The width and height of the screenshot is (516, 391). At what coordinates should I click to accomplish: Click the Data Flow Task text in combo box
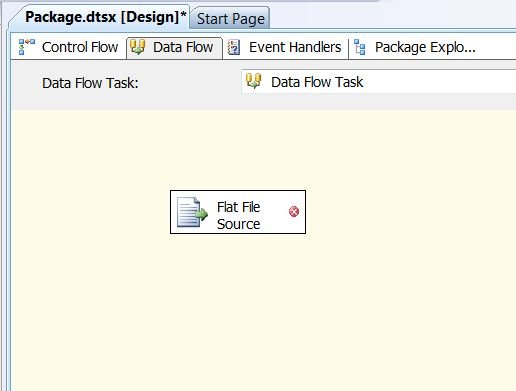click(317, 82)
